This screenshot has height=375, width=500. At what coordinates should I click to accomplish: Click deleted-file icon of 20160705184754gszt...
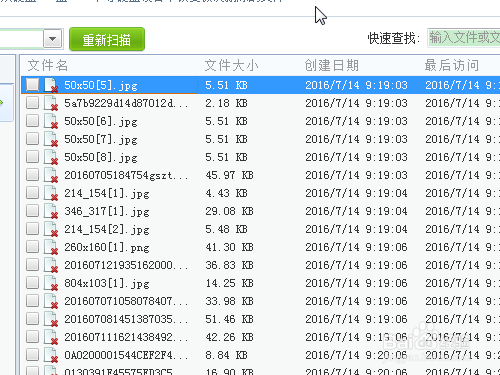[51, 175]
